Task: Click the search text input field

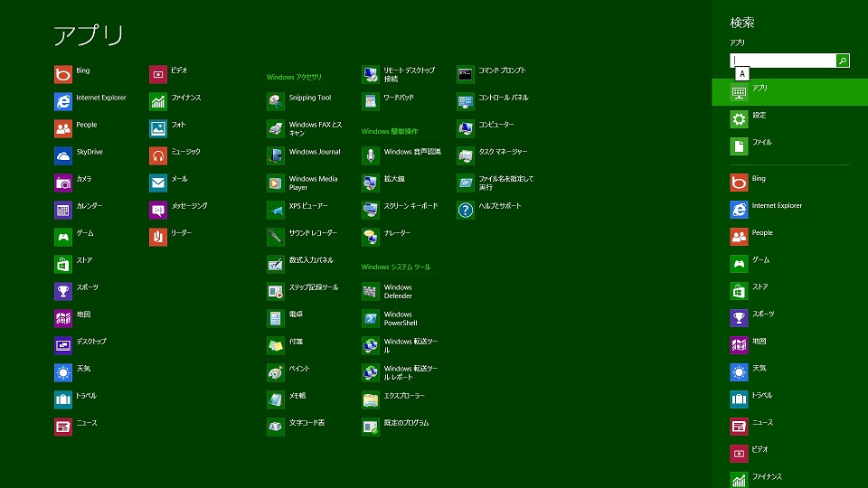Action: click(783, 61)
